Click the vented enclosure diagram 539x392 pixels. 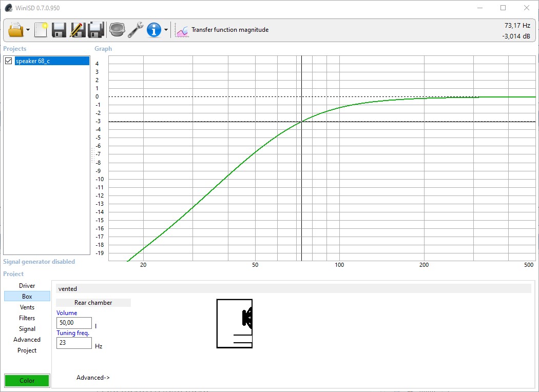click(x=235, y=324)
